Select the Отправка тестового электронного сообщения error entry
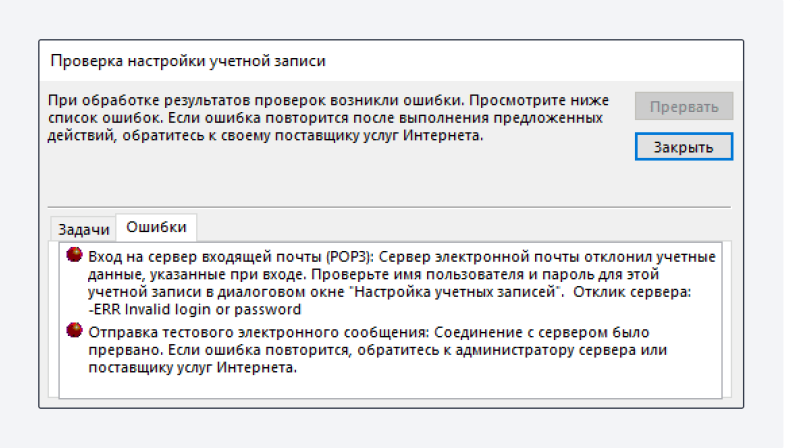800x448 pixels. coord(378,350)
